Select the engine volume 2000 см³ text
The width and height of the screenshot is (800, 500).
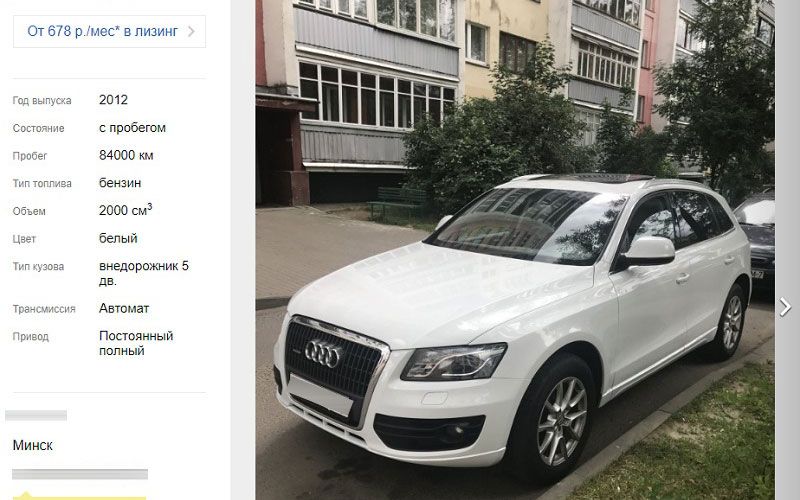(x=126, y=210)
